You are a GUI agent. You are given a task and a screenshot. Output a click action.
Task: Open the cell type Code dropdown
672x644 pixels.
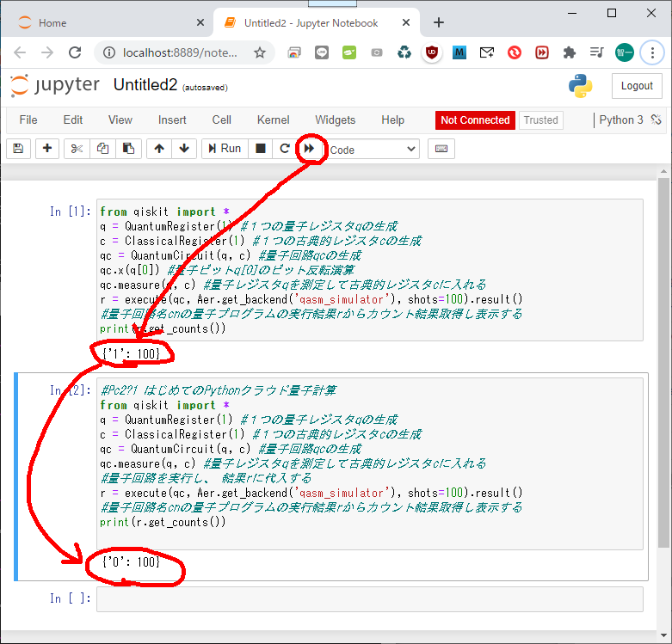click(x=372, y=150)
